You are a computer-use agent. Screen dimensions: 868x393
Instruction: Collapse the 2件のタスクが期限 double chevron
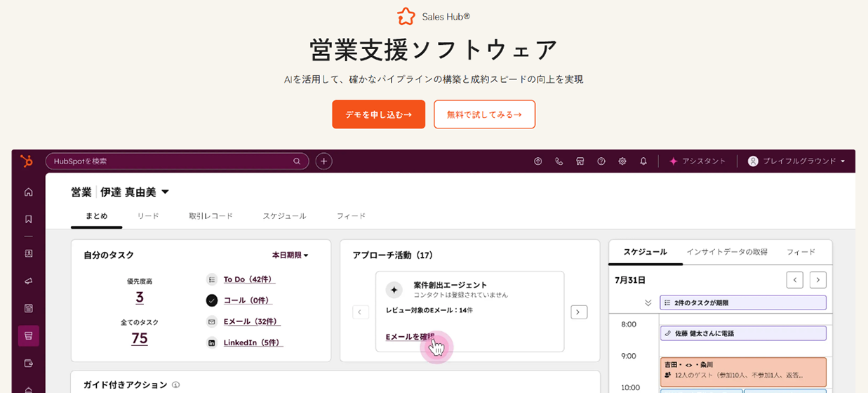coord(648,303)
